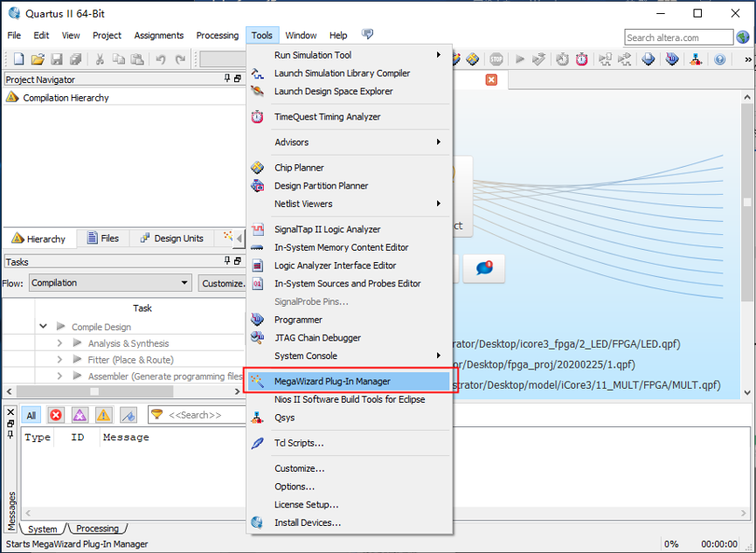
Task: Toggle error messages filter button
Action: point(56,415)
